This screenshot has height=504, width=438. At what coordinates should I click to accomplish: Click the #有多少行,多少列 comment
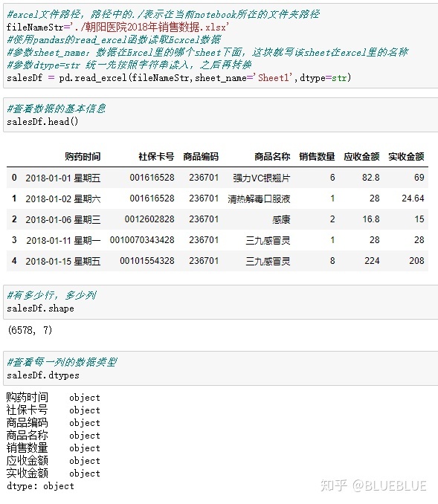coord(51,295)
